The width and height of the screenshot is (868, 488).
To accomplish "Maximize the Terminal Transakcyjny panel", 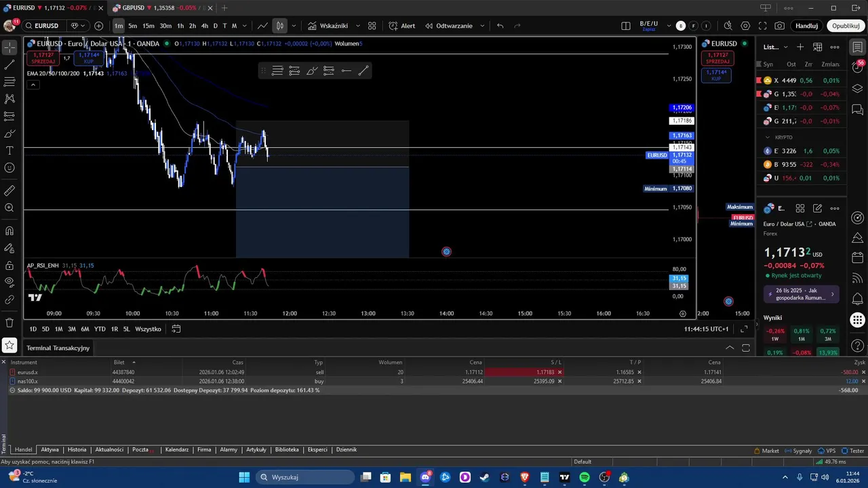I will point(746,348).
